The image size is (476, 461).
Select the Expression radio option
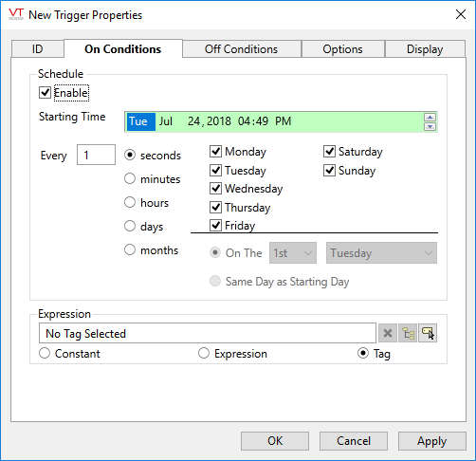coord(204,353)
